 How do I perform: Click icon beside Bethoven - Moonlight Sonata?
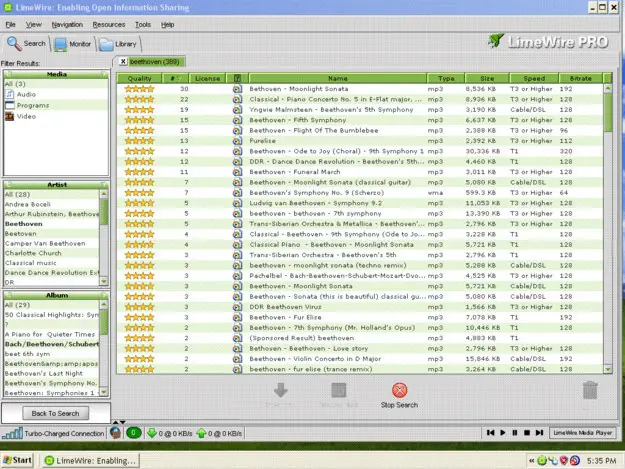237,89
